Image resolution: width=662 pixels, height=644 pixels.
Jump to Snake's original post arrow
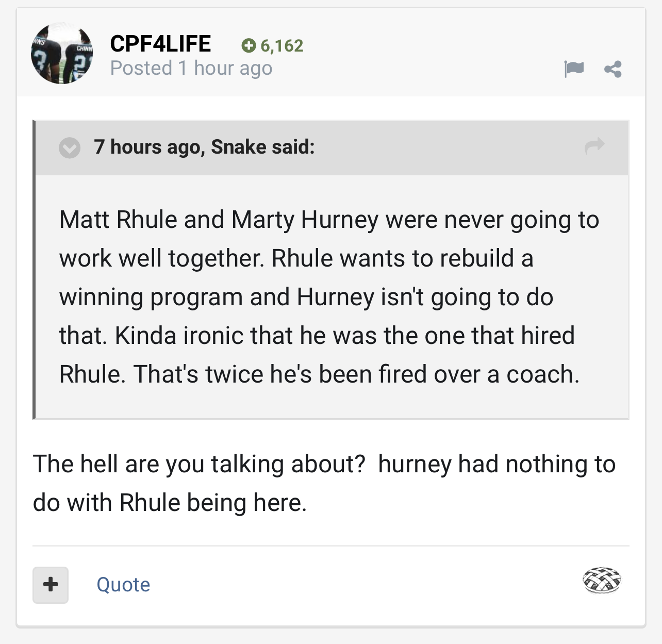pyautogui.click(x=594, y=146)
